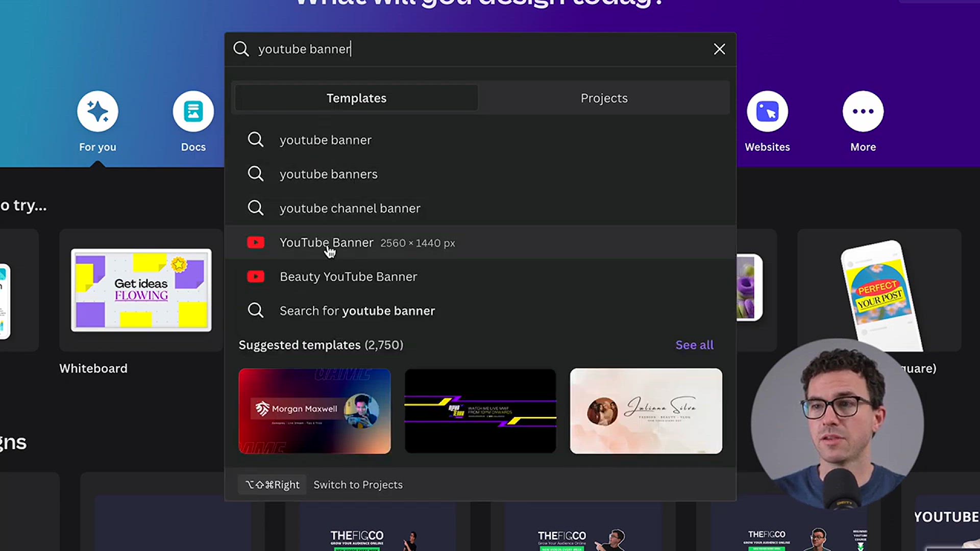Viewport: 980px width, 551px height.
Task: Open the Morgan Maxwell template thumbnail
Action: 314,411
